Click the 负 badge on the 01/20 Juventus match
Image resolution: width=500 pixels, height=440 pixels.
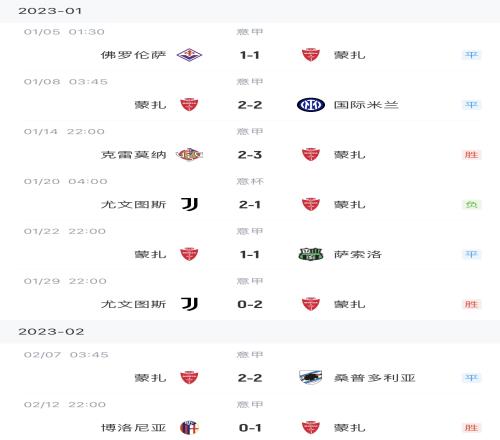[471, 204]
